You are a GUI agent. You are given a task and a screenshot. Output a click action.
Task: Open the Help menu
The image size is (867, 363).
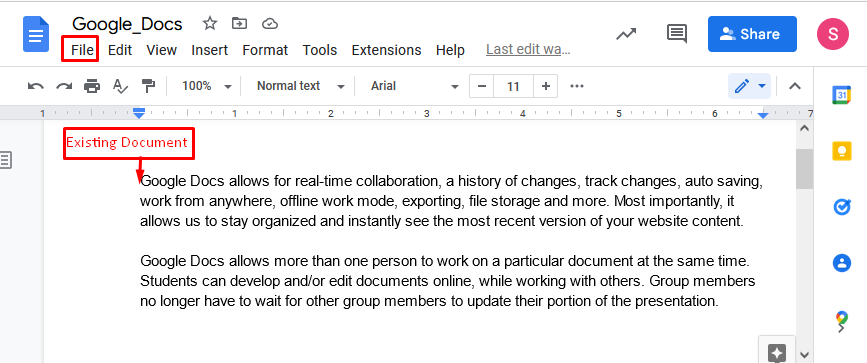pos(450,50)
